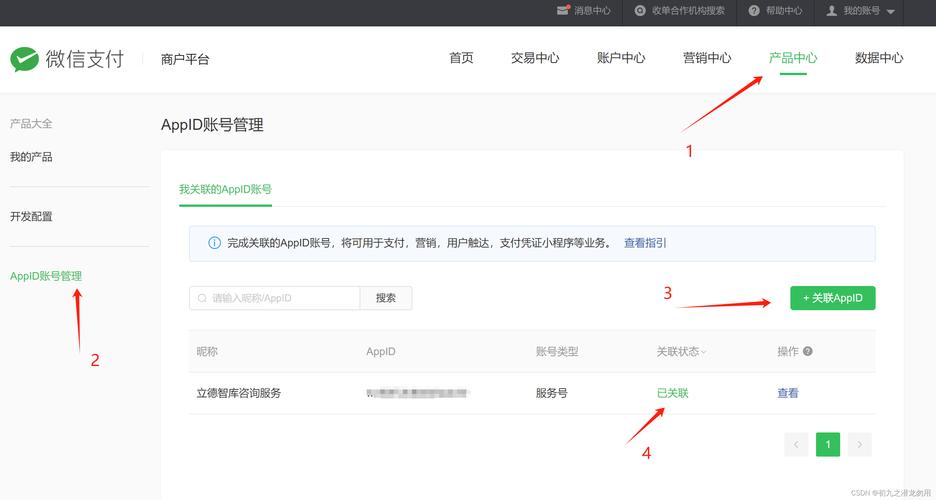Click 帮助中心 text in top bar
Image resolution: width=936 pixels, height=500 pixels.
pyautogui.click(x=784, y=11)
